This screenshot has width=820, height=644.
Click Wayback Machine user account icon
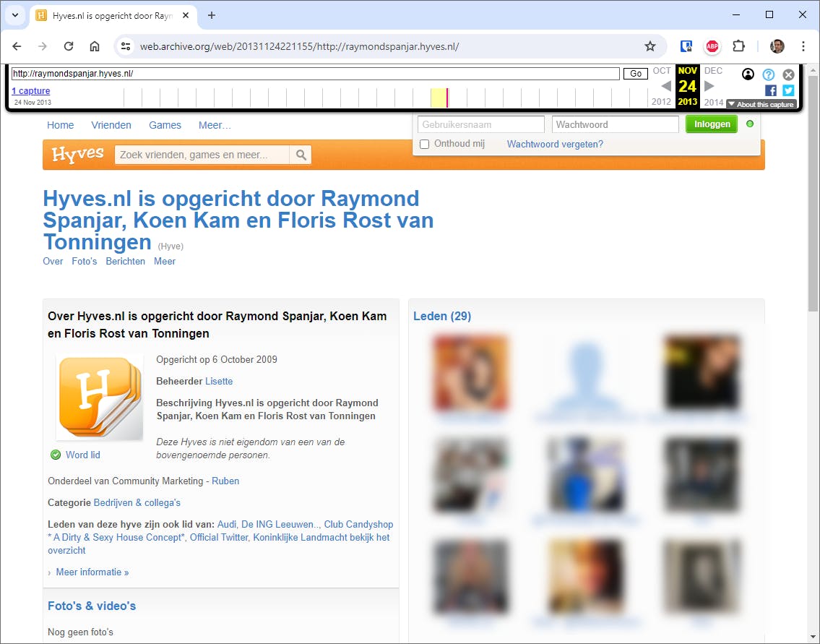(x=748, y=74)
